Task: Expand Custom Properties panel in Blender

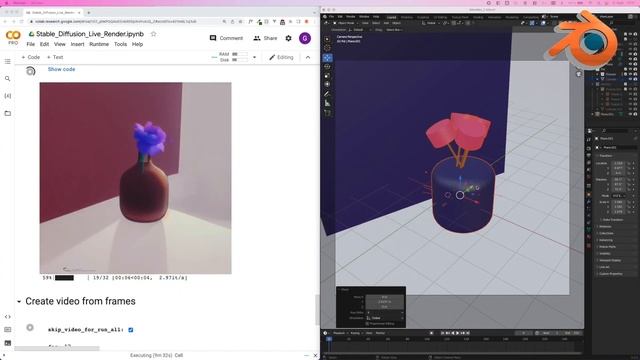Action: (x=611, y=274)
